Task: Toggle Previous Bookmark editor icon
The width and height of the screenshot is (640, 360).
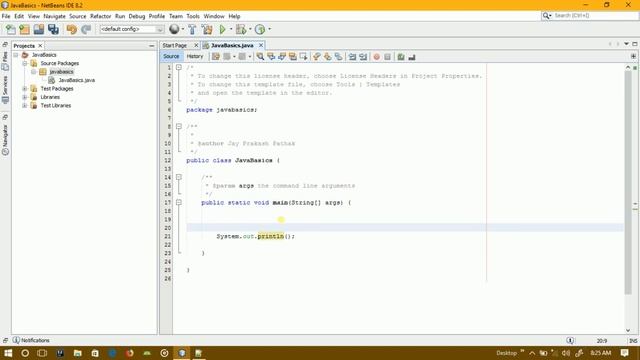Action: click(x=317, y=57)
